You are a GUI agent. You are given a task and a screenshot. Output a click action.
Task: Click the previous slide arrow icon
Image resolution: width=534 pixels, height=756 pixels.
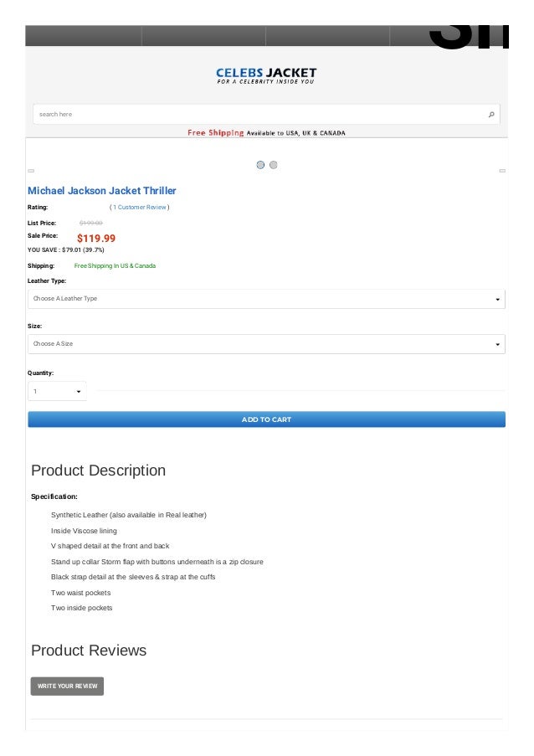coord(31,171)
